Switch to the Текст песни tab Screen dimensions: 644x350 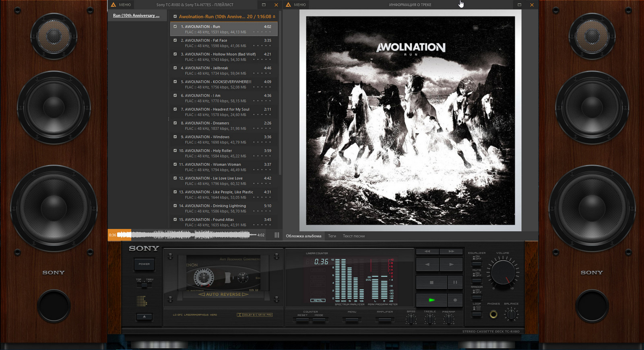click(353, 236)
